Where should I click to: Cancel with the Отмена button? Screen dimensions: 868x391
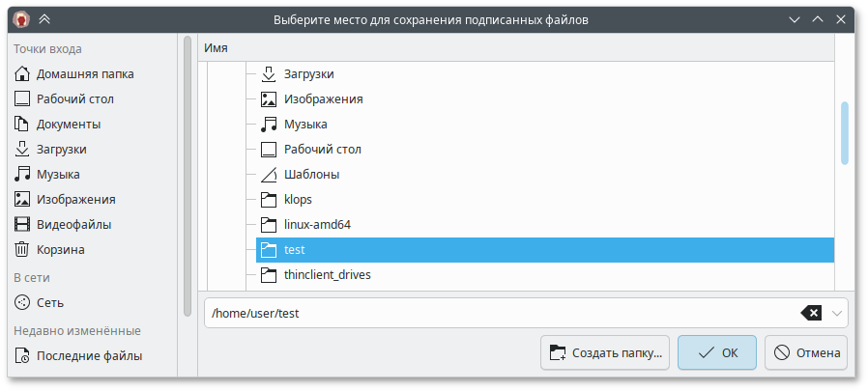point(806,352)
